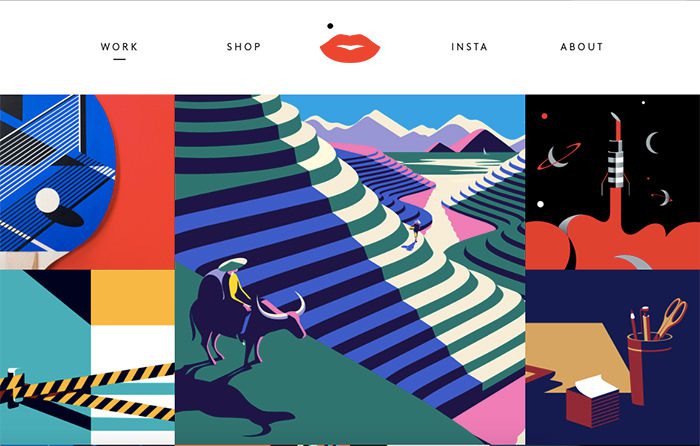Click the red notepad block on desk
This screenshot has width=700, height=446.
(593, 401)
